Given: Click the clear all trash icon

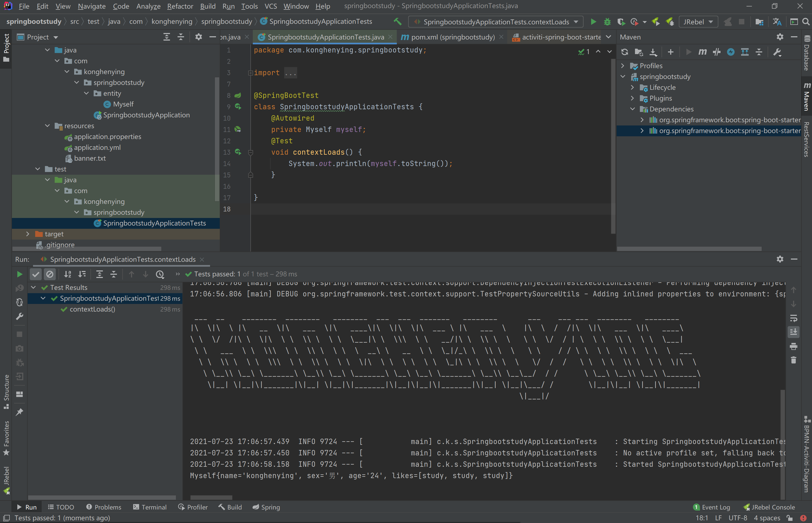Looking at the screenshot, I should click(x=794, y=360).
